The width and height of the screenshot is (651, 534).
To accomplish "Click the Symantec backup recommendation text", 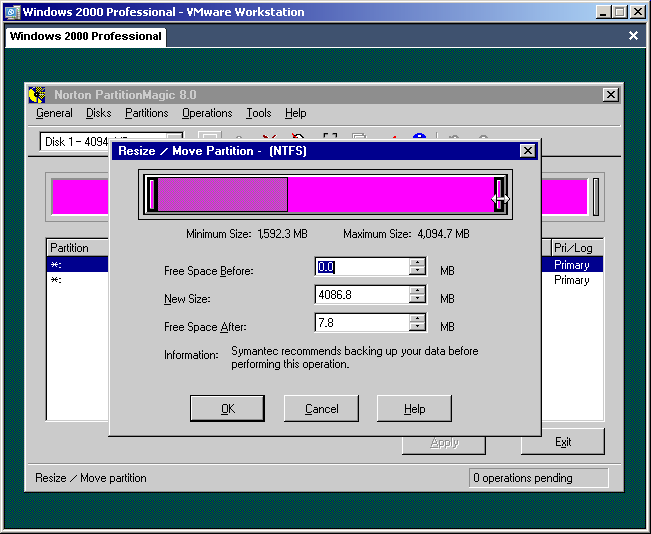I will pyautogui.click(x=355, y=357).
